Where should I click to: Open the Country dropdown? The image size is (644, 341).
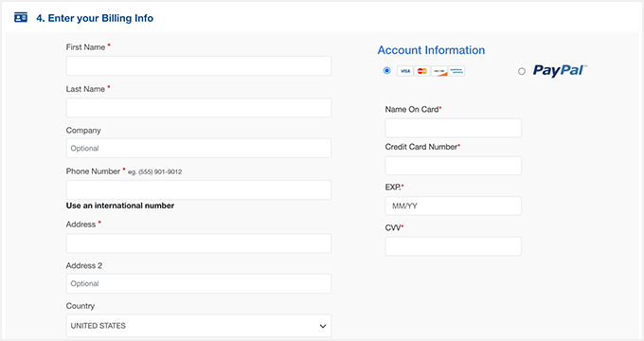point(199,326)
